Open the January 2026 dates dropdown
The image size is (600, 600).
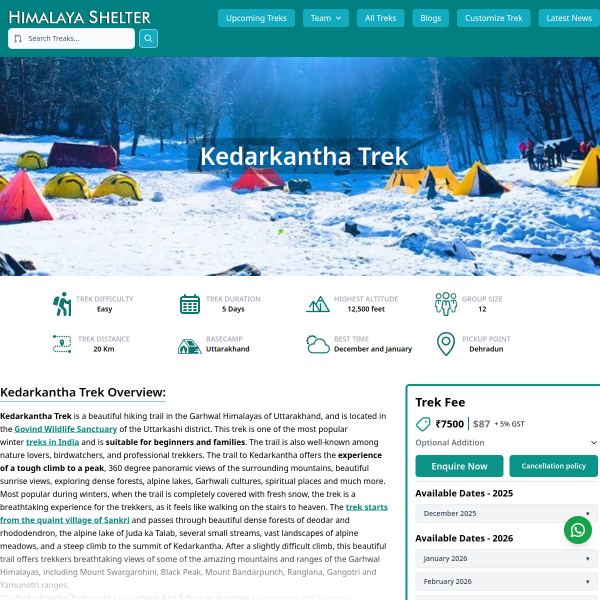tap(506, 558)
